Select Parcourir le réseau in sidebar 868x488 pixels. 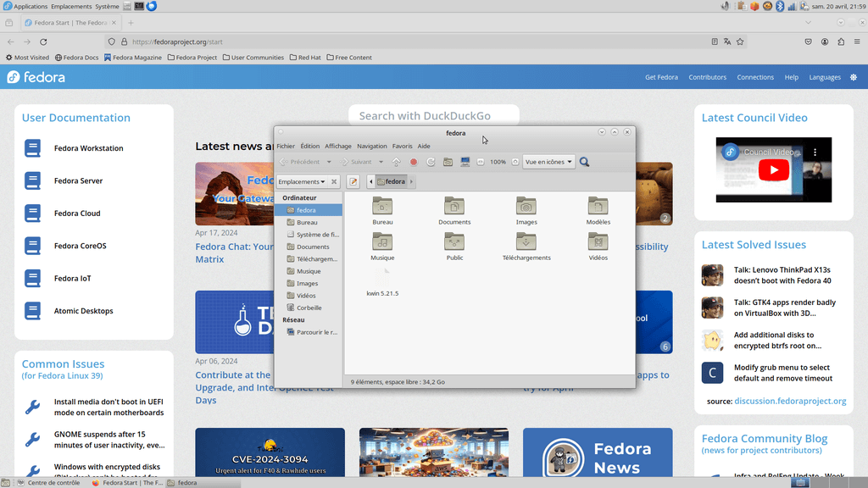click(x=309, y=332)
